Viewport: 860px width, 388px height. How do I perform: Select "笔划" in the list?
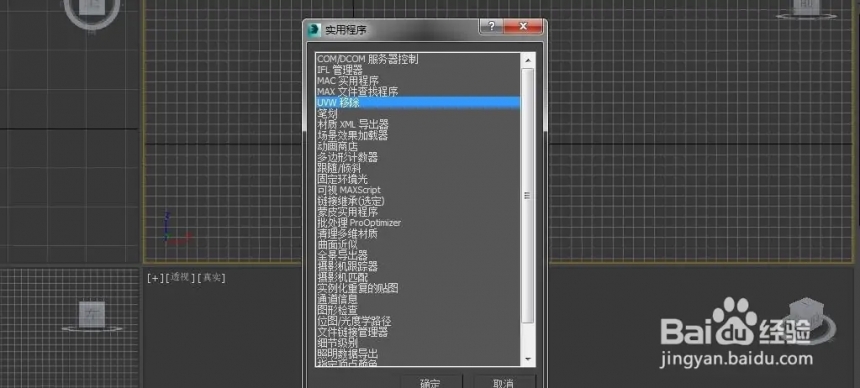pos(417,114)
